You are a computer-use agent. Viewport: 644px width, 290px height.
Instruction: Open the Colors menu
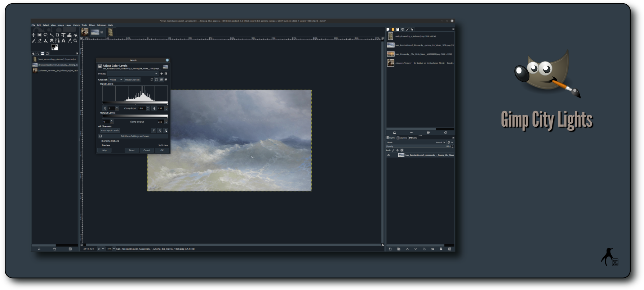76,25
